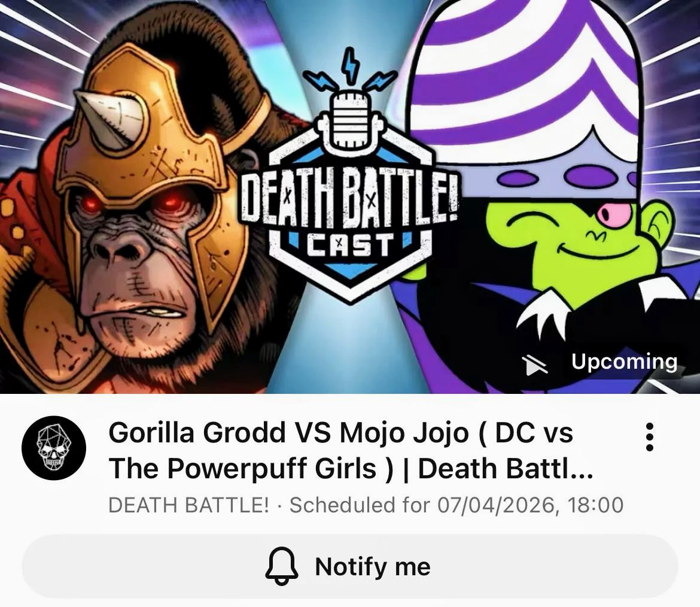Tap the DEATH BATTLE! skull channel avatar
Viewport: 700px width, 607px height.
(x=54, y=448)
